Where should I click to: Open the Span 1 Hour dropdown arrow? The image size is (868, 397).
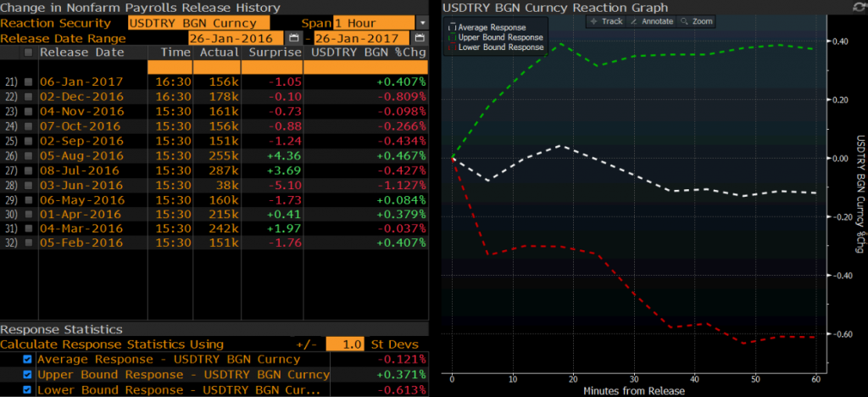(x=422, y=23)
